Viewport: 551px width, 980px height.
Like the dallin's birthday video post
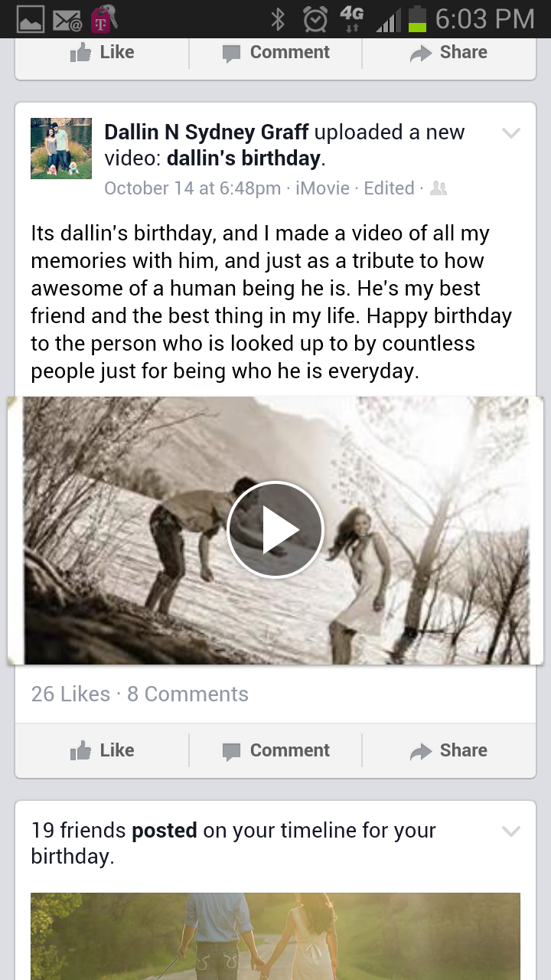pos(102,750)
